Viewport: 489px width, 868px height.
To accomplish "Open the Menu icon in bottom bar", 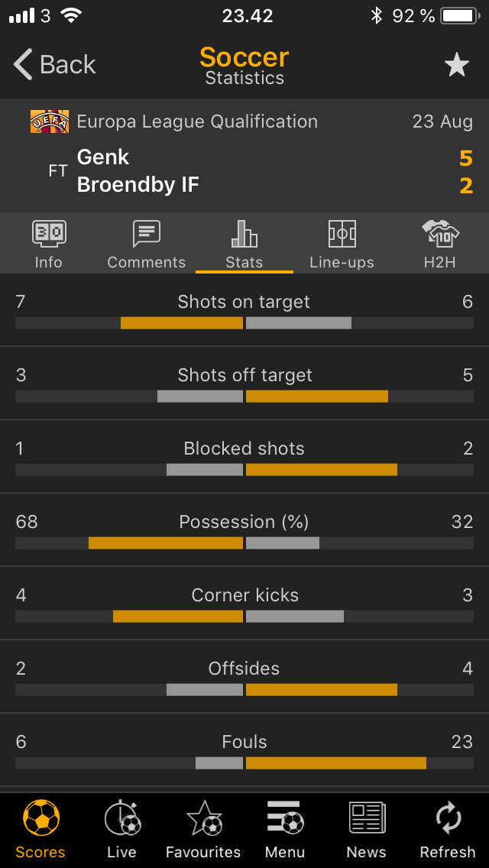I will click(x=285, y=829).
